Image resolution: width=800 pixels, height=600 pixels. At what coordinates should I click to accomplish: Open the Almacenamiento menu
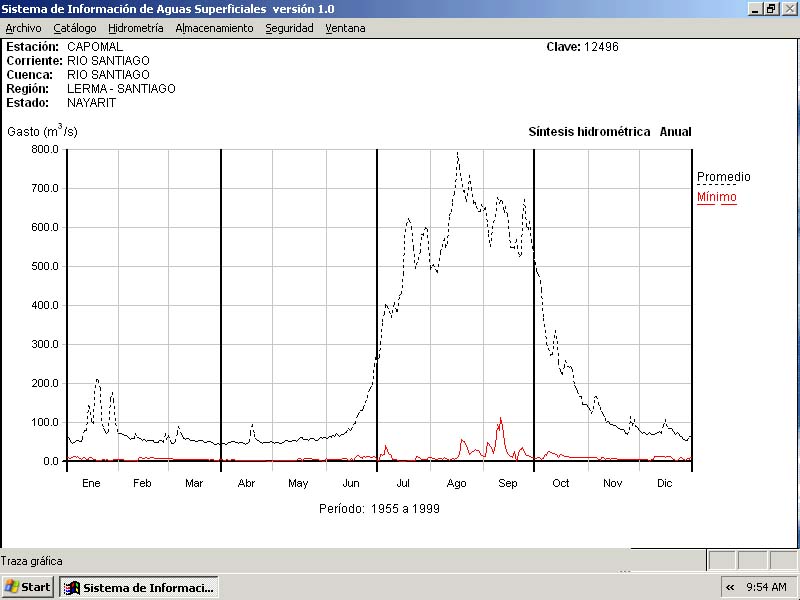tap(214, 28)
